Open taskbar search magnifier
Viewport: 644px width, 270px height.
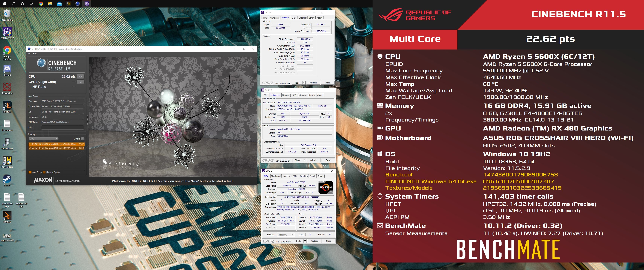pyautogui.click(x=13, y=4)
